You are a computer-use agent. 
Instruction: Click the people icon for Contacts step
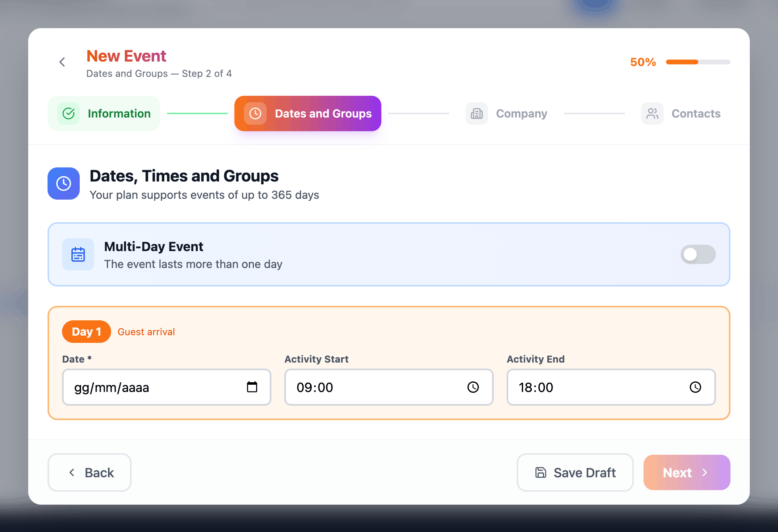(652, 113)
